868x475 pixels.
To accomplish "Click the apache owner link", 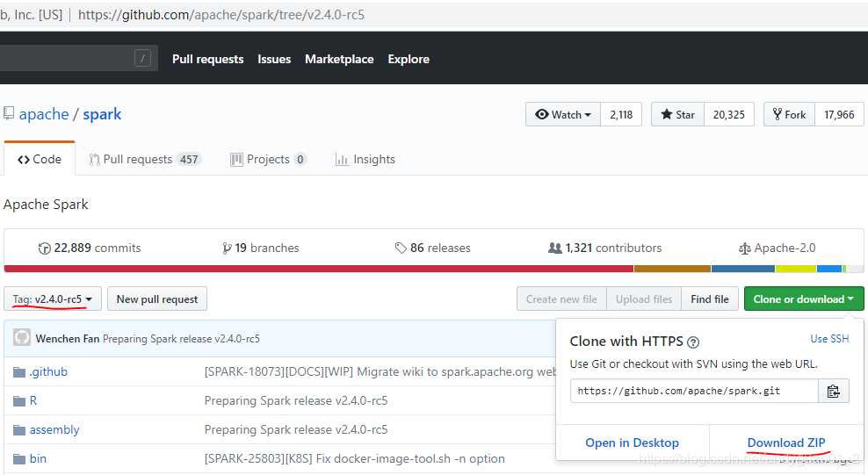I will point(44,114).
